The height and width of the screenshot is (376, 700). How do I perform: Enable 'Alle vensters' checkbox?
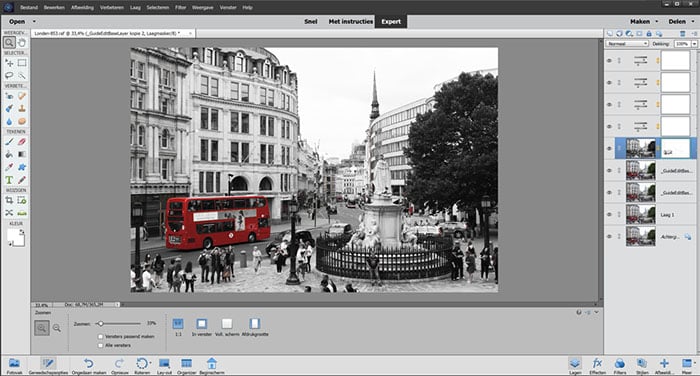(x=100, y=345)
